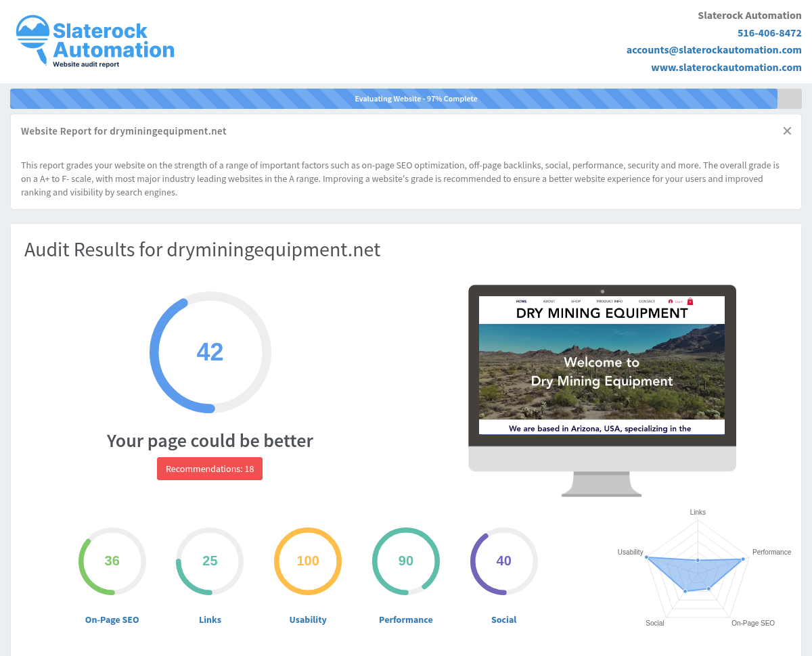Click the 'Your page could be better' text

point(210,441)
